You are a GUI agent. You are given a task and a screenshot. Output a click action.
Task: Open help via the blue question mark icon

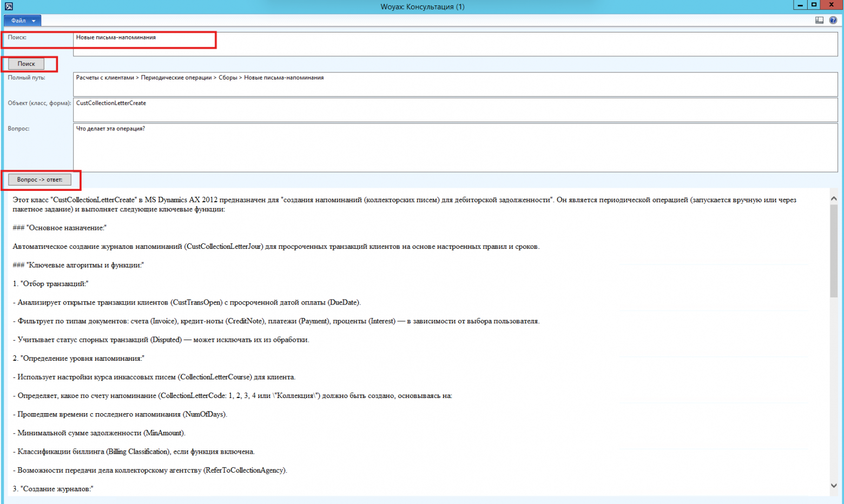pyautogui.click(x=833, y=20)
